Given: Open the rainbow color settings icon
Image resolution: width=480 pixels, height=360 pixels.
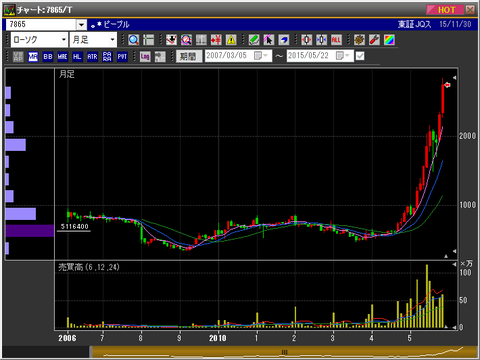Looking at the screenshot, I should click(x=389, y=40).
